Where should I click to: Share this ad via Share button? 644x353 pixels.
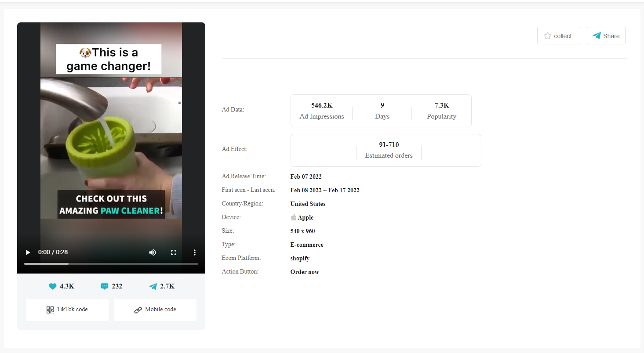click(x=606, y=36)
